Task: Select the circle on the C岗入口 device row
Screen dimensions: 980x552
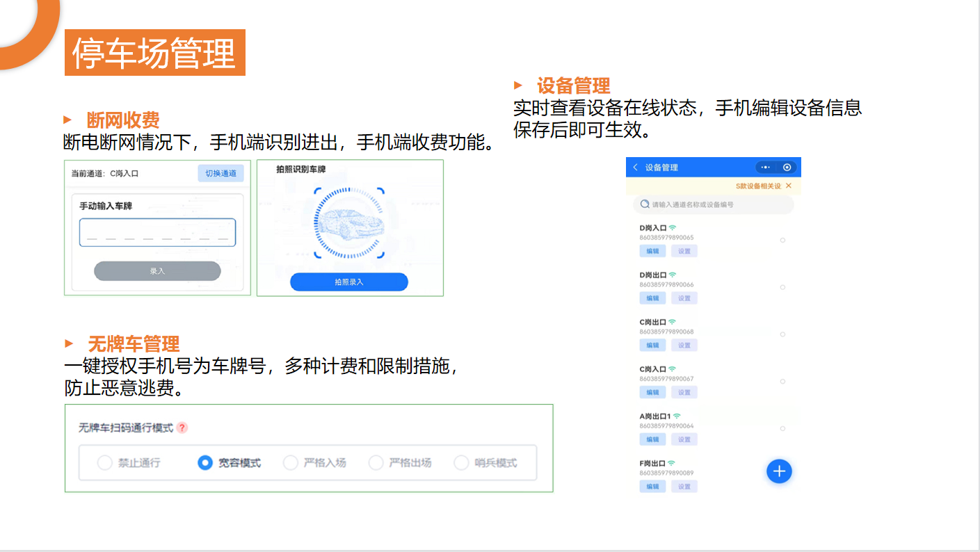Action: click(782, 382)
